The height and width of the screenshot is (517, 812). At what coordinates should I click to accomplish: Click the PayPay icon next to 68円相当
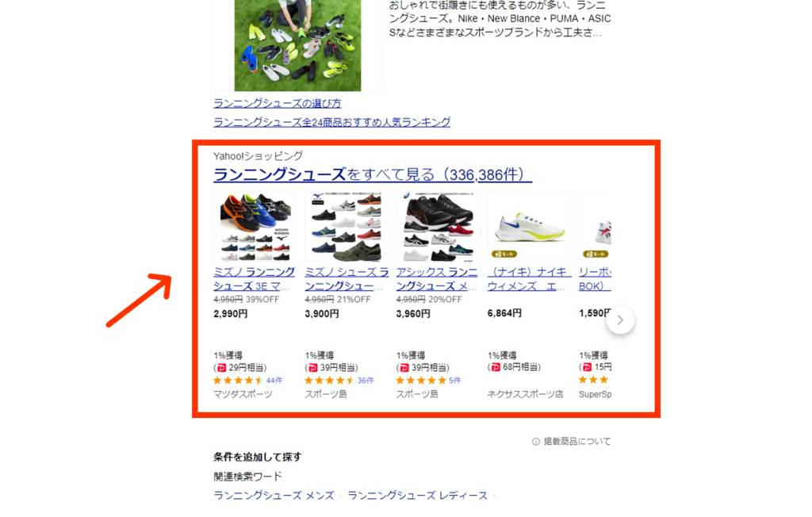496,367
